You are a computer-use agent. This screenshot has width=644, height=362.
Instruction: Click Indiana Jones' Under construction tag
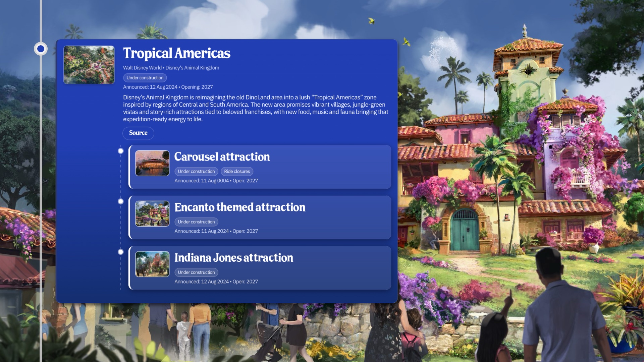(196, 273)
